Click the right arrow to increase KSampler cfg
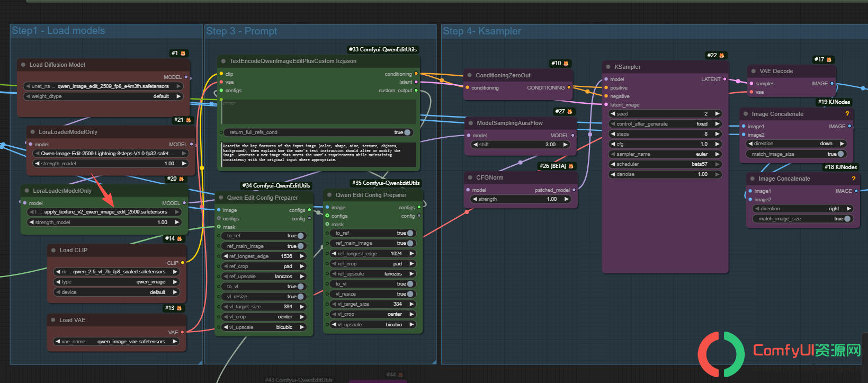The image size is (868, 383). coord(717,144)
